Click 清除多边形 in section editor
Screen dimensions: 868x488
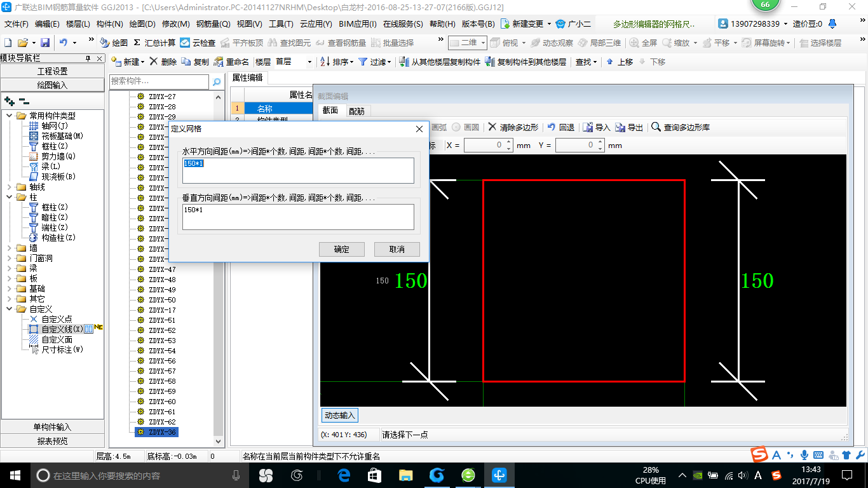pos(513,127)
